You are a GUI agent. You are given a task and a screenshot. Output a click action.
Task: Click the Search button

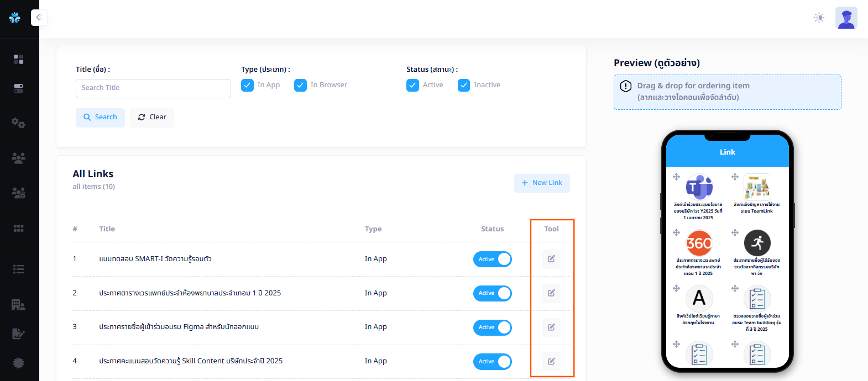[x=100, y=117]
